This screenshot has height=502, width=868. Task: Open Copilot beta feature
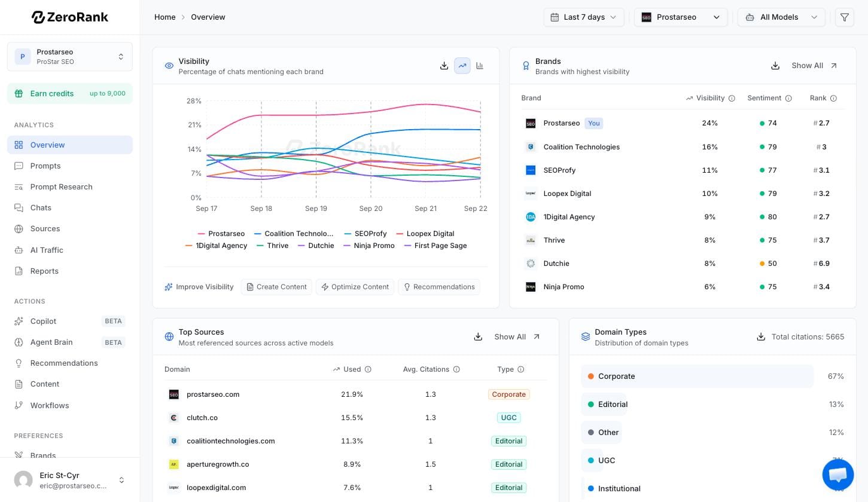(x=70, y=321)
